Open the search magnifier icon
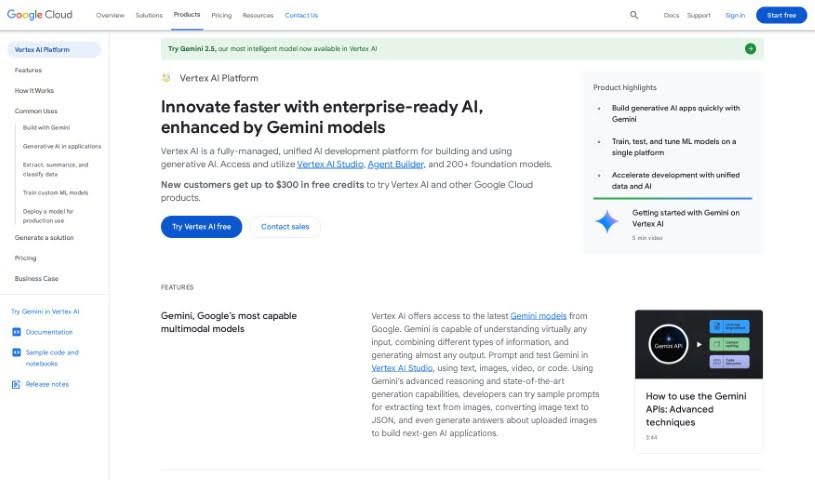 point(634,15)
